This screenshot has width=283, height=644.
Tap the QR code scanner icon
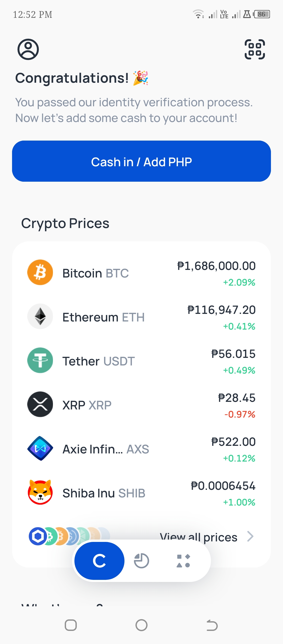255,49
